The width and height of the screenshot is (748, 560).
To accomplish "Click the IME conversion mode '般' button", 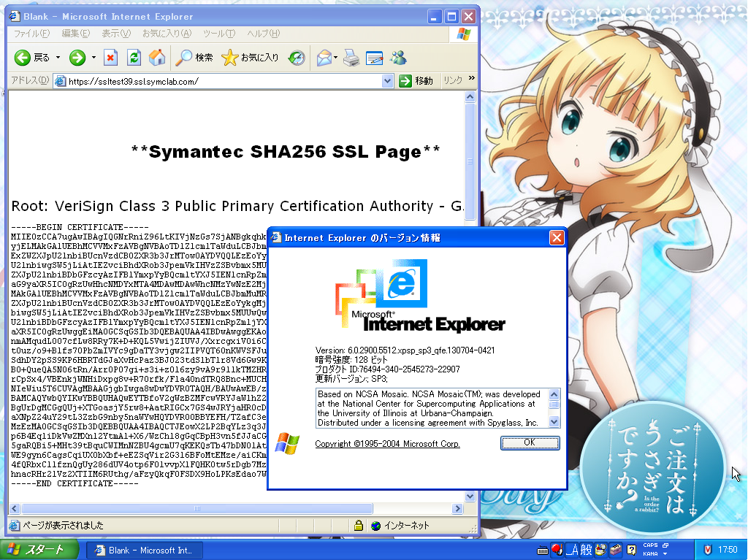I will tap(587, 550).
